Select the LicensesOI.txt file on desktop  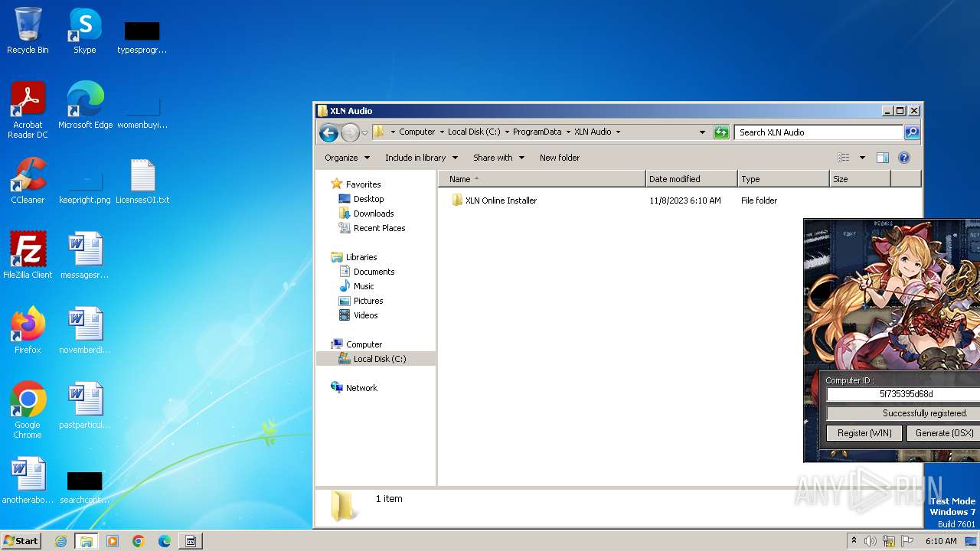pos(142,181)
